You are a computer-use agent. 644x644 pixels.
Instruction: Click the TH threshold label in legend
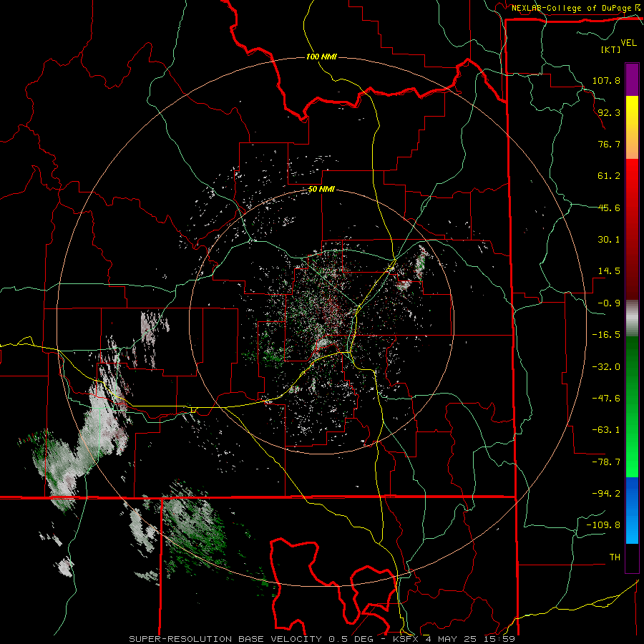pos(615,557)
